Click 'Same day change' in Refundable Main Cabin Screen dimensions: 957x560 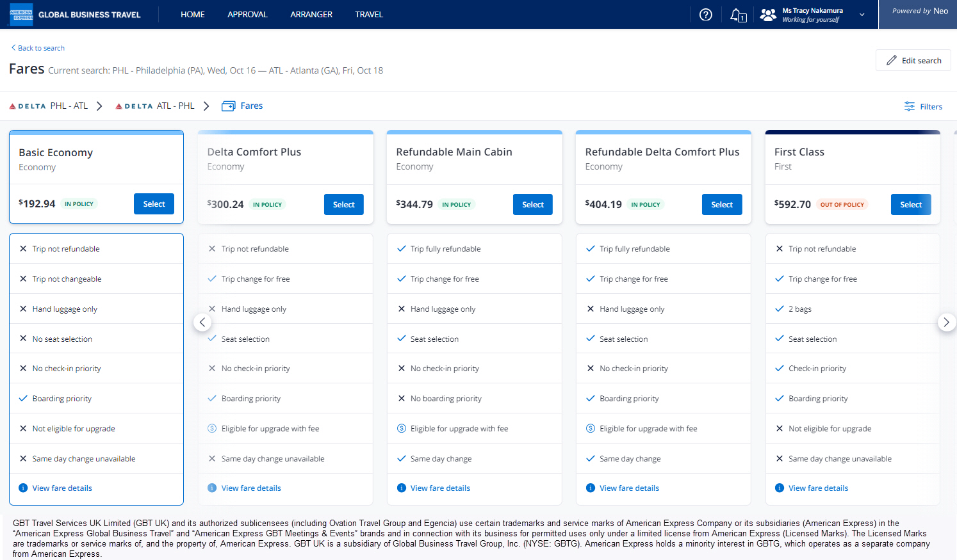click(x=441, y=458)
